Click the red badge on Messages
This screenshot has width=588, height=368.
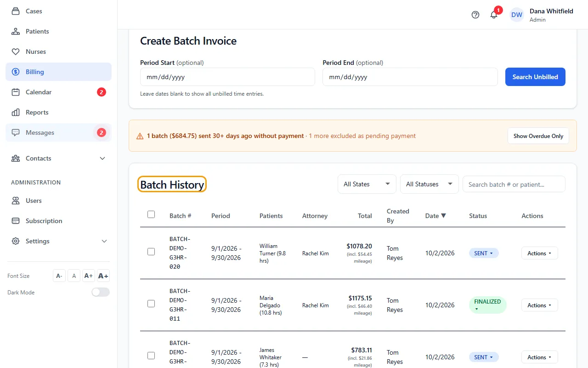point(102,132)
